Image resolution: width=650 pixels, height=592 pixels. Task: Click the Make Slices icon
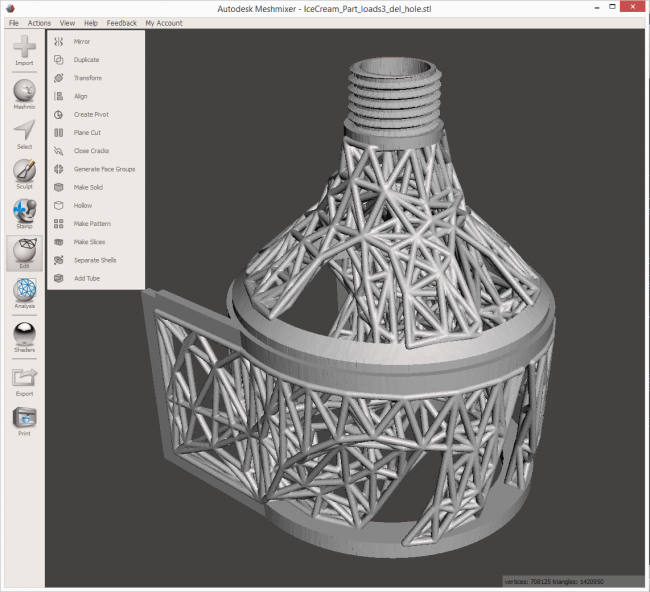pyautogui.click(x=58, y=242)
